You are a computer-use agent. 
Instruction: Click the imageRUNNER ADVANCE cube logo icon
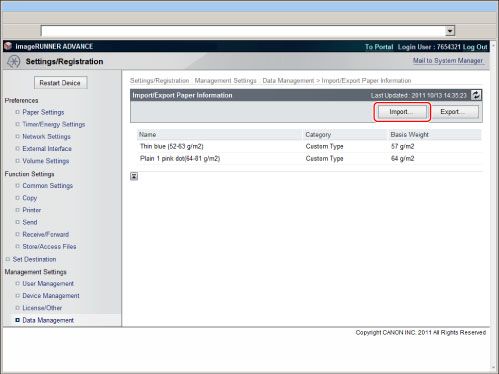[x=8, y=46]
